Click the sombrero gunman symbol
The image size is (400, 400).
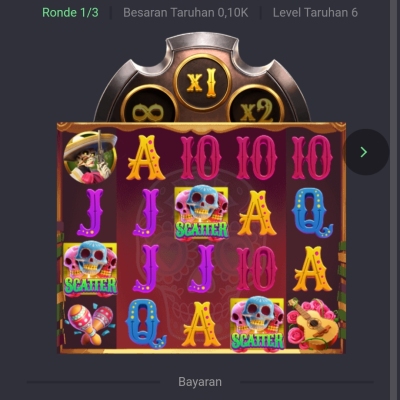pos(90,157)
